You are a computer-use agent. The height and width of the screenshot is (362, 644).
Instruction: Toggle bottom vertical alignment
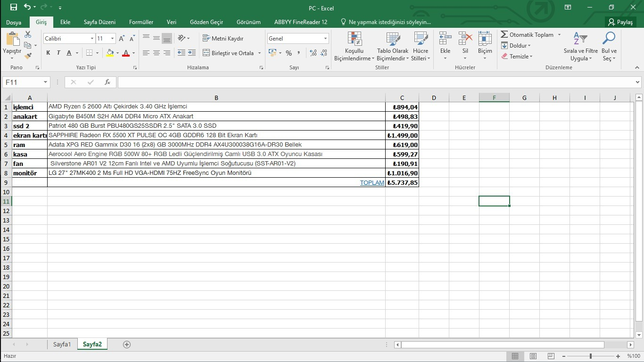pyautogui.click(x=167, y=38)
